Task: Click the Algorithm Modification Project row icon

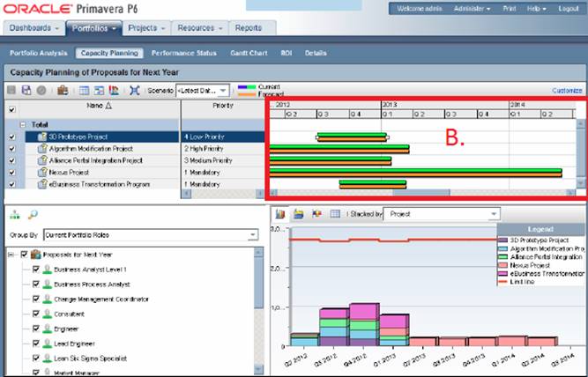Action: coord(42,148)
